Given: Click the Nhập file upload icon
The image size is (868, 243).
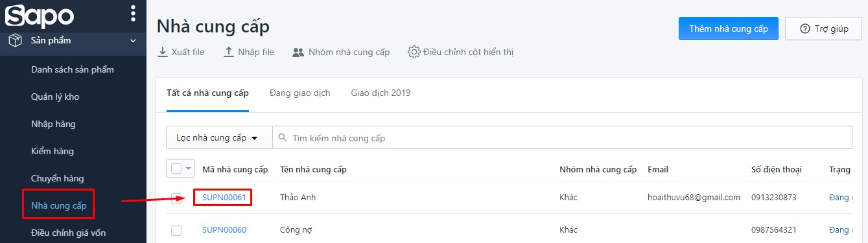Looking at the screenshot, I should click(x=229, y=52).
